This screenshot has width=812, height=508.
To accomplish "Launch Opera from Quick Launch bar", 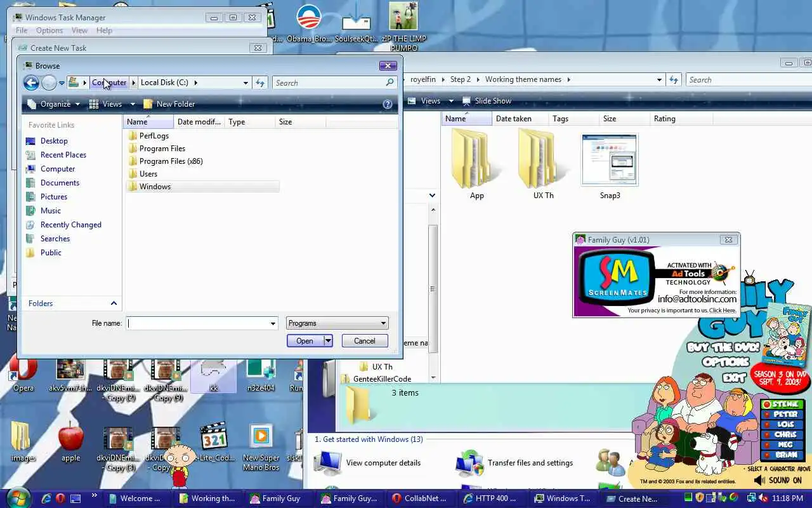I will 60,498.
